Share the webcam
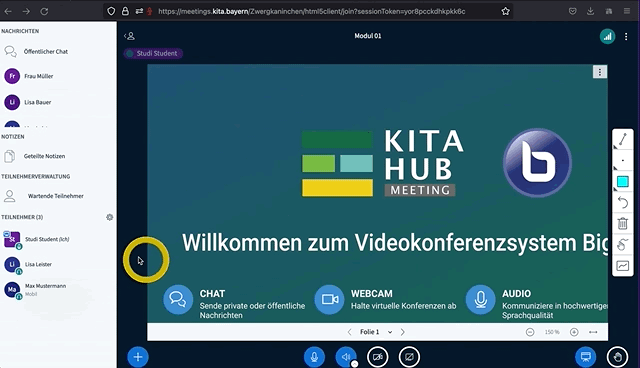 click(378, 357)
